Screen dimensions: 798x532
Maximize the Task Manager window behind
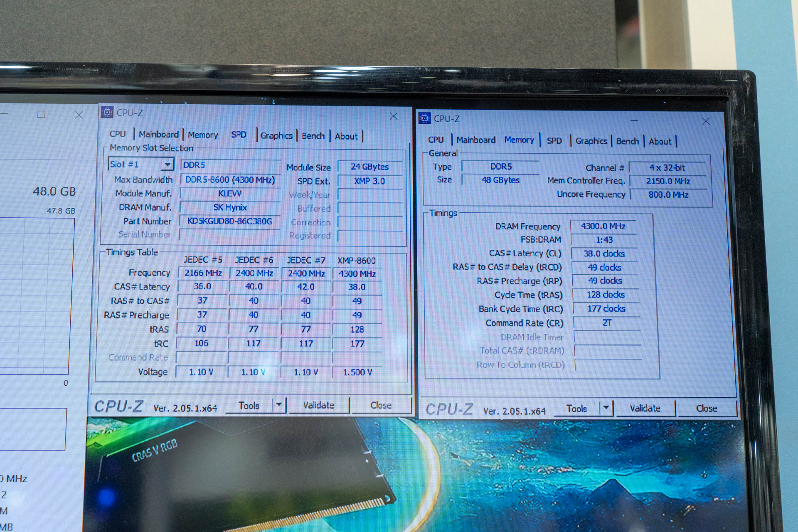click(41, 114)
